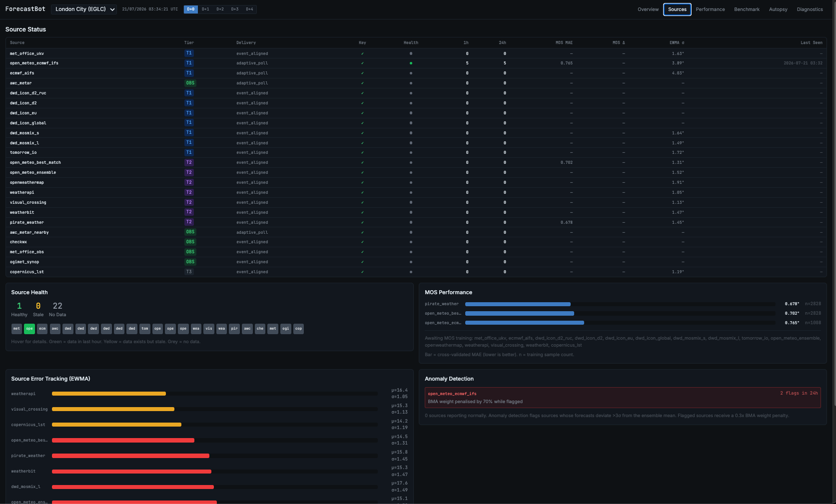The height and width of the screenshot is (504, 836).
Task: Go to the Performance tab
Action: coord(710,9)
